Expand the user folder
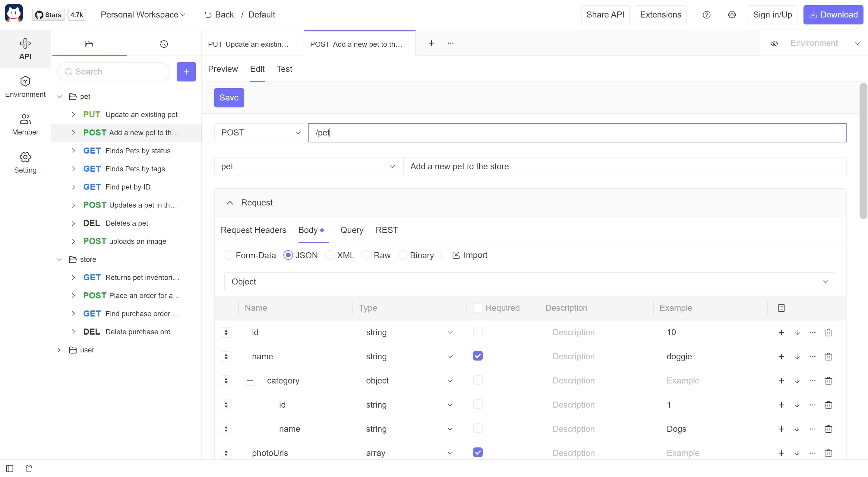868x477 pixels. coord(59,350)
